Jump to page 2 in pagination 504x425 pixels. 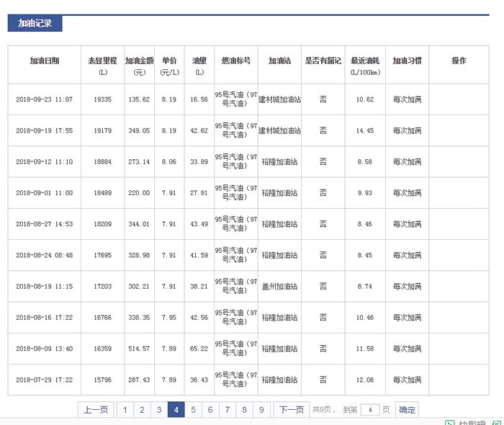(x=142, y=410)
